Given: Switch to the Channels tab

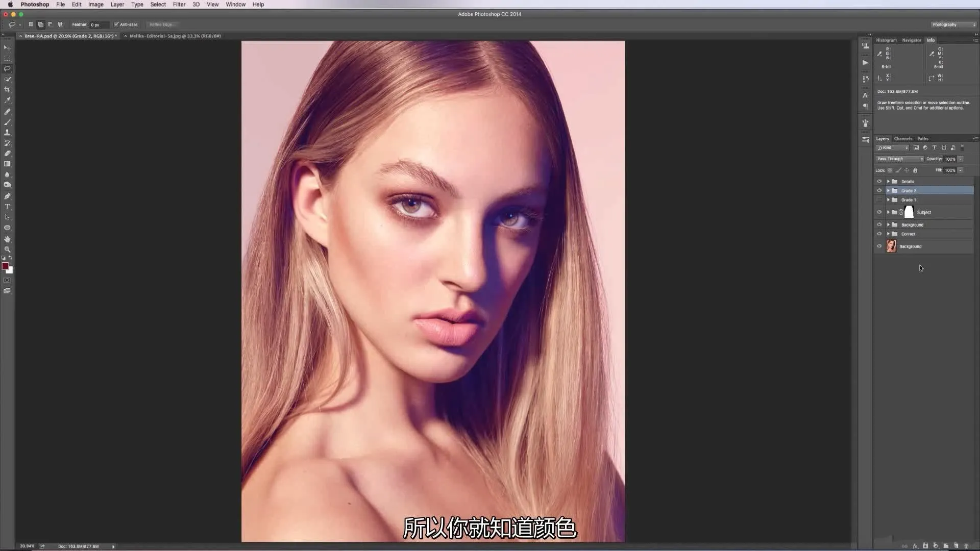Looking at the screenshot, I should 902,138.
